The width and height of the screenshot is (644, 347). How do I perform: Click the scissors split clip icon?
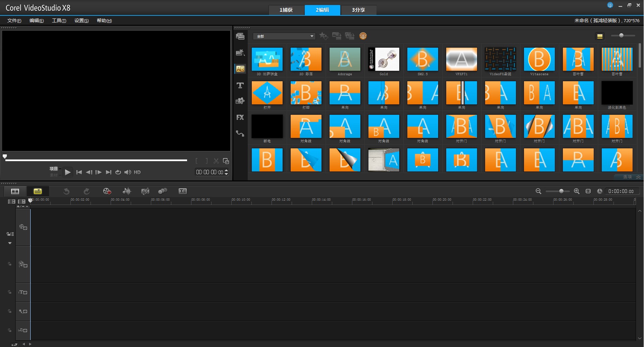(216, 161)
